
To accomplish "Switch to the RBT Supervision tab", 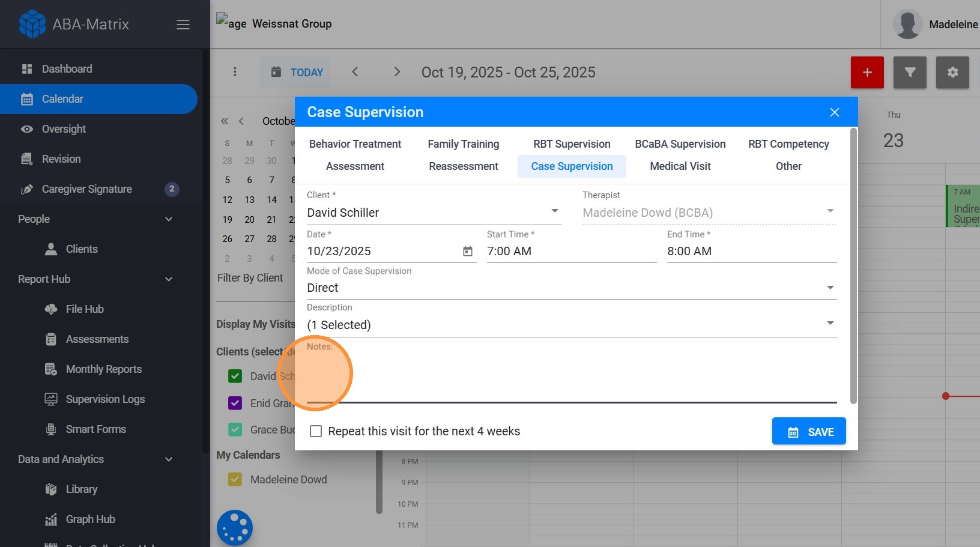I will pos(572,144).
